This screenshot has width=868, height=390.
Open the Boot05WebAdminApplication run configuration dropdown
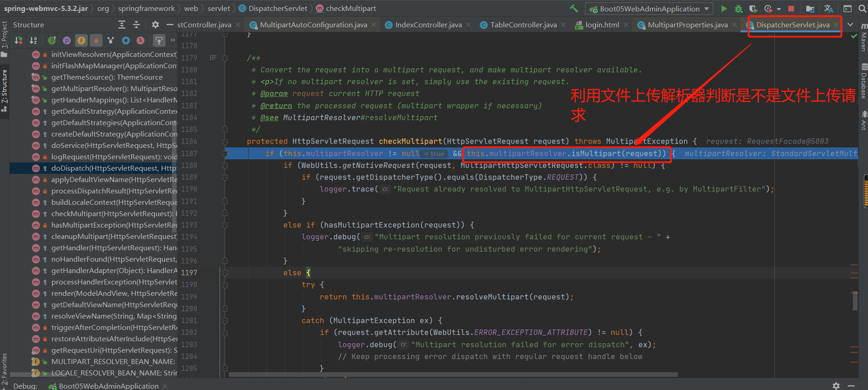(649, 9)
